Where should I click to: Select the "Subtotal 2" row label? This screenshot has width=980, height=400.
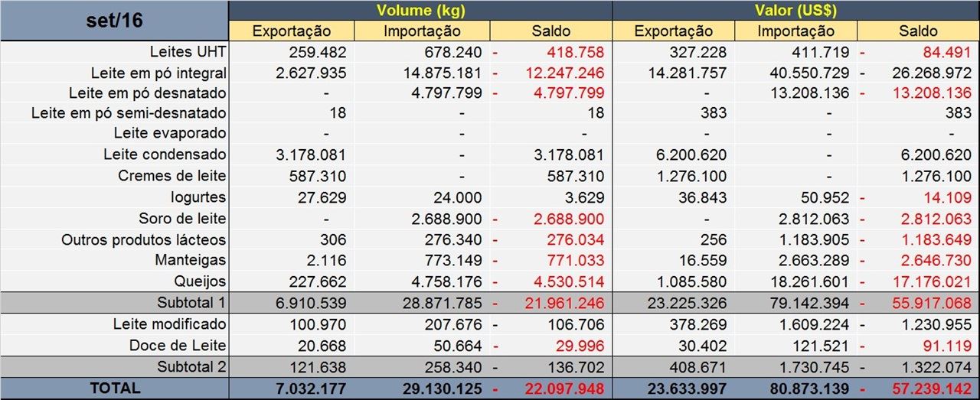[191, 366]
